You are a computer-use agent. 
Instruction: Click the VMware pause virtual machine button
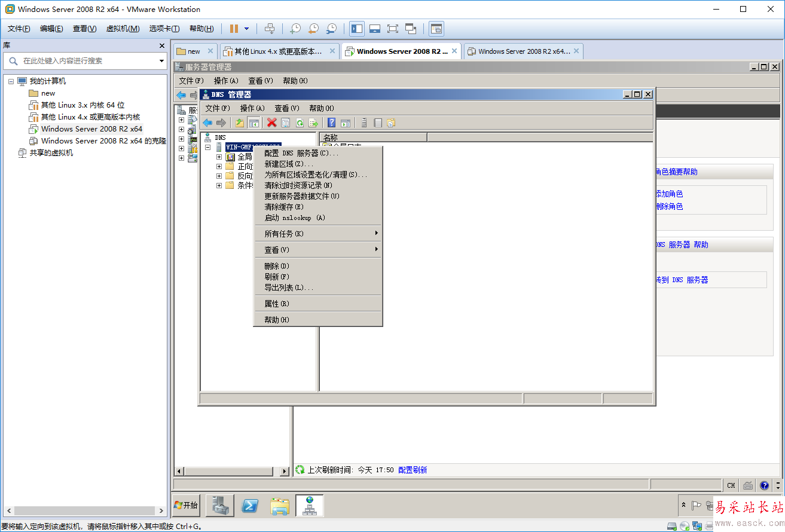tap(234, 28)
